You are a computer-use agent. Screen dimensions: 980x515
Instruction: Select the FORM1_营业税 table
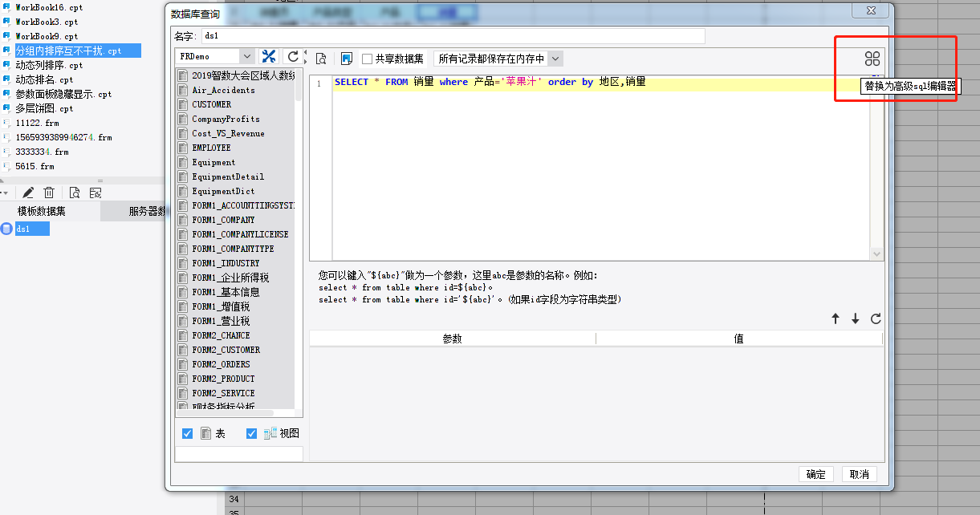pyautogui.click(x=221, y=321)
